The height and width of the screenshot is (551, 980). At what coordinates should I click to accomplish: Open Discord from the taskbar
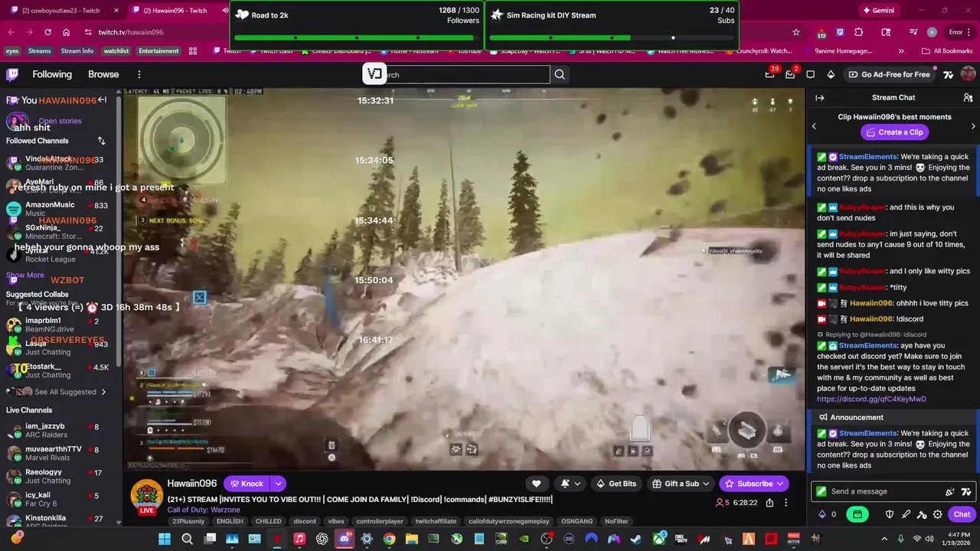click(x=344, y=539)
